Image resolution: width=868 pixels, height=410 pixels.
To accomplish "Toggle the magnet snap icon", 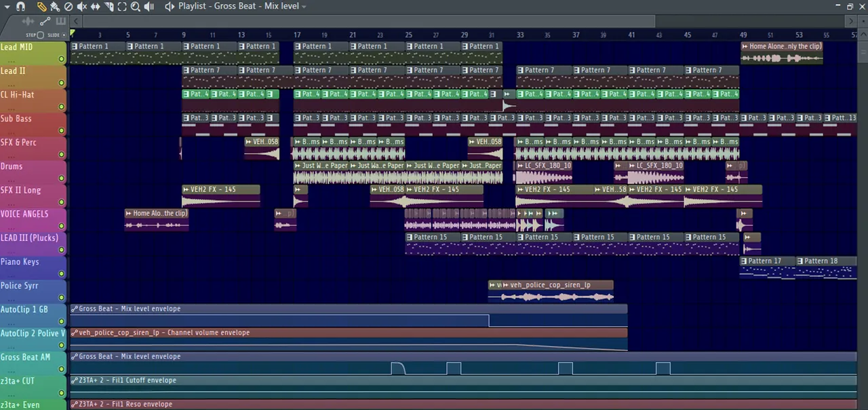I will click(20, 6).
